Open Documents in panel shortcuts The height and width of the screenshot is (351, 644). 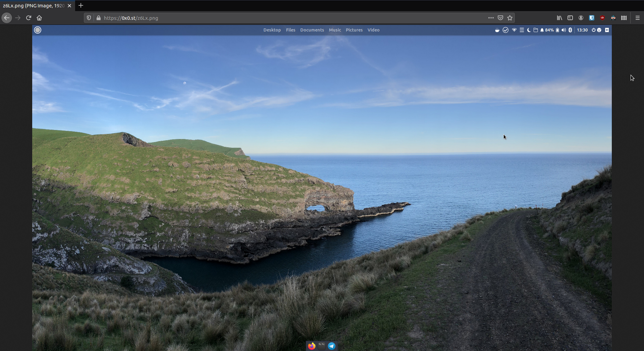coord(312,30)
